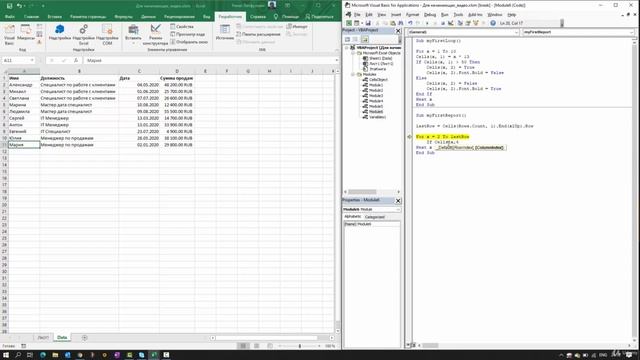640x360 pixels.
Task: Open Excel Add-ins gear button
Action: (x=83, y=35)
